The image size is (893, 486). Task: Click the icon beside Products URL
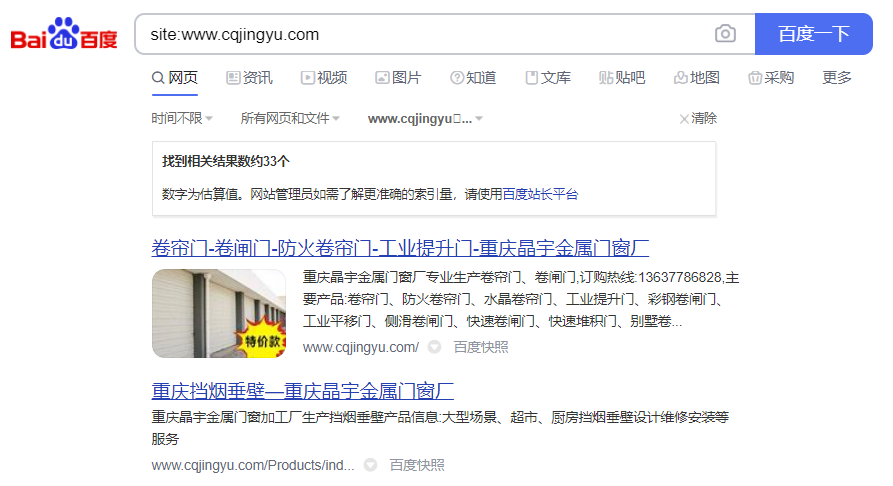click(x=371, y=465)
